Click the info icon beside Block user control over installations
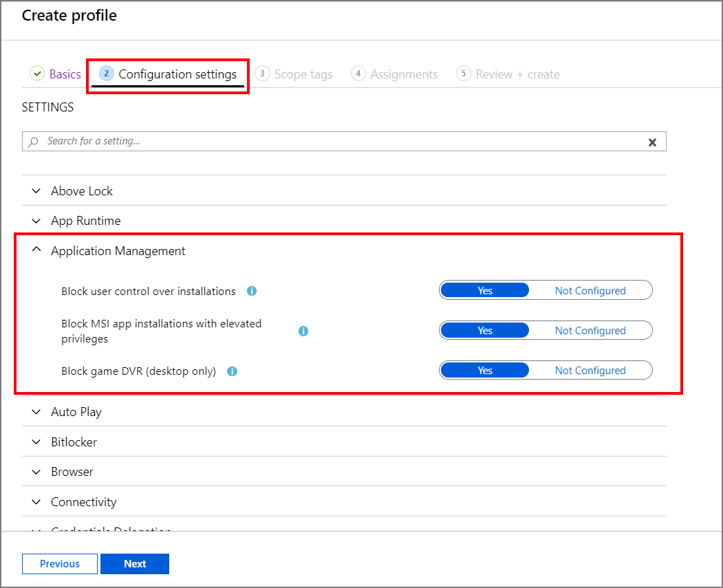Screen dimensions: 723x588 coord(251,292)
